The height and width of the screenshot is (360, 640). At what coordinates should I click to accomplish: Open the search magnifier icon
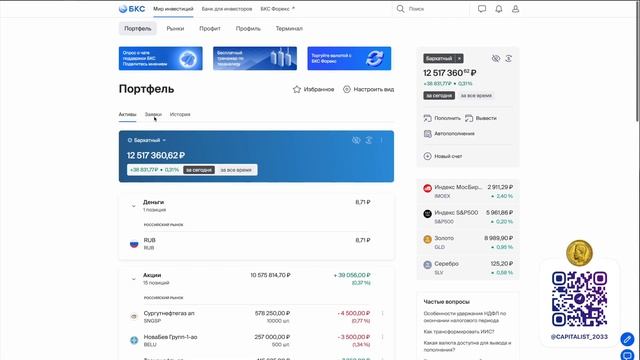[400, 9]
